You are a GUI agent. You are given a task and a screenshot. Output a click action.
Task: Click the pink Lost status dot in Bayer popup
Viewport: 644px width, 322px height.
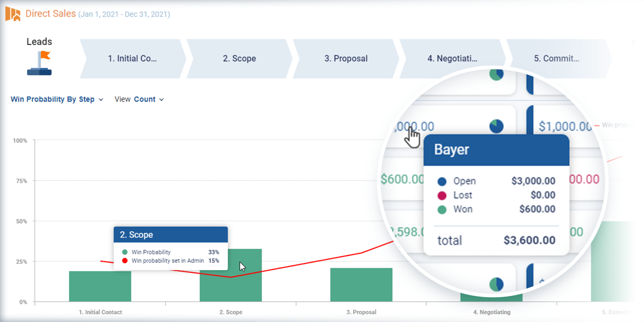point(443,195)
